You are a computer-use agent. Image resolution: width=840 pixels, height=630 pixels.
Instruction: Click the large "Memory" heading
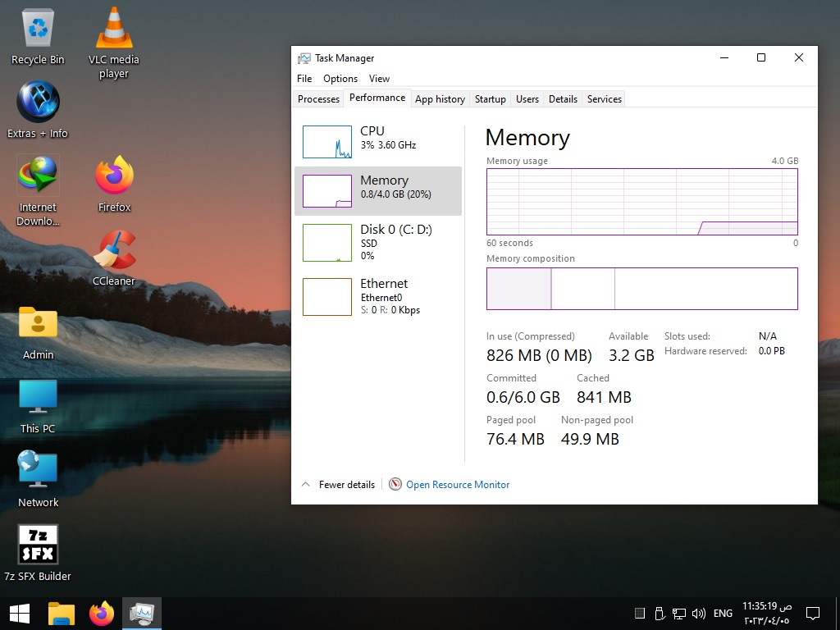[x=527, y=138]
